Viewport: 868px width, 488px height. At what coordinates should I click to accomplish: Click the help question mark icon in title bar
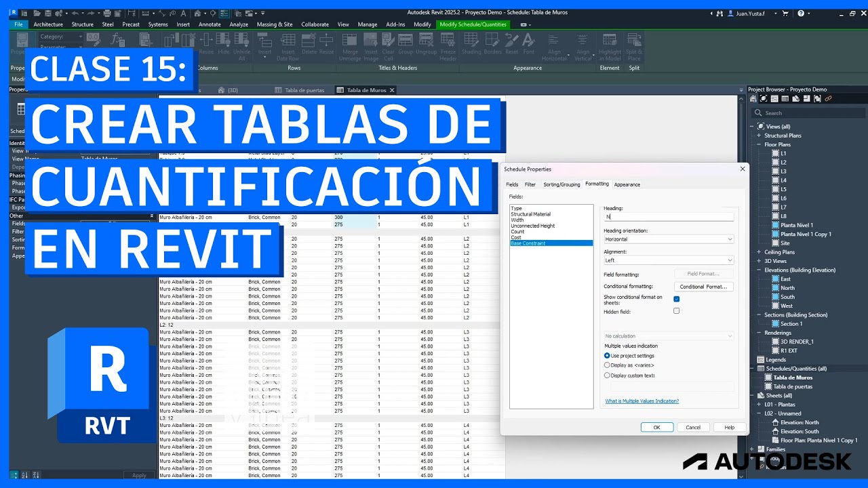(x=801, y=13)
